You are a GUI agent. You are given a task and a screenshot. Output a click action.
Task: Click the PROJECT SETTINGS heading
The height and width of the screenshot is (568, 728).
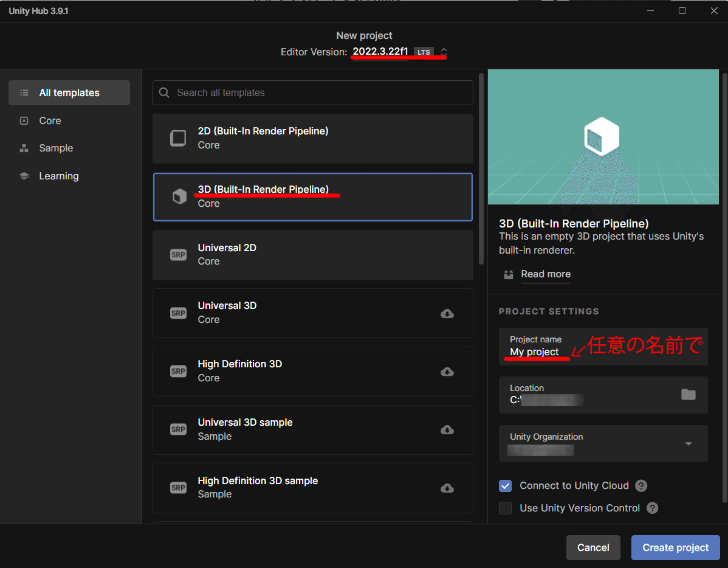(x=549, y=311)
